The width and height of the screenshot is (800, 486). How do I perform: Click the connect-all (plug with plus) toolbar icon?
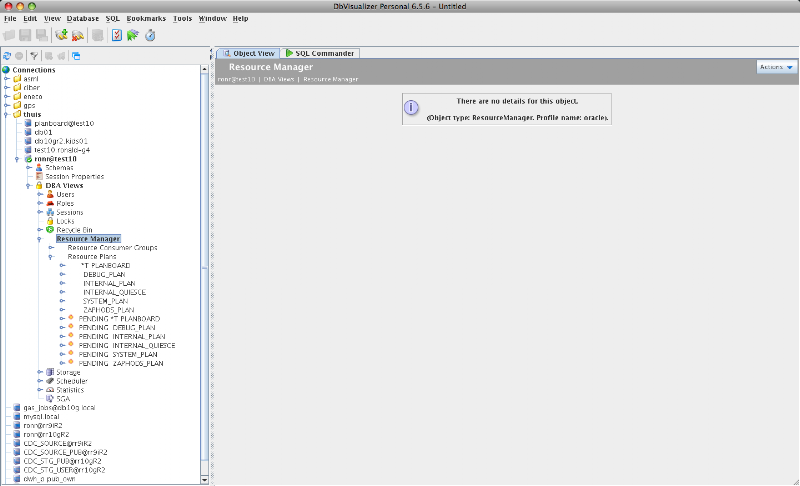(61, 35)
